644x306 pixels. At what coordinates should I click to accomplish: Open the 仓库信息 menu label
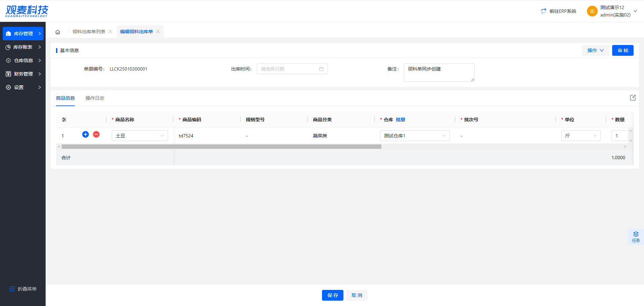[x=23, y=60]
